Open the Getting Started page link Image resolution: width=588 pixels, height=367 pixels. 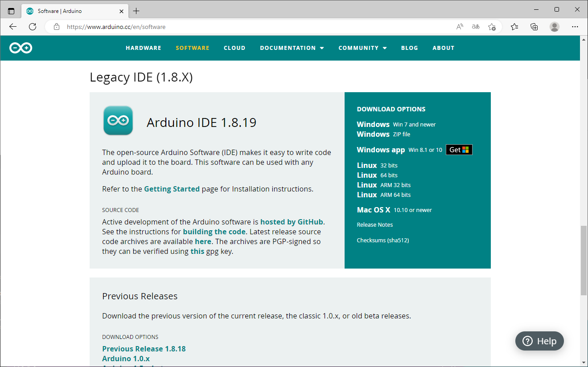tap(172, 189)
